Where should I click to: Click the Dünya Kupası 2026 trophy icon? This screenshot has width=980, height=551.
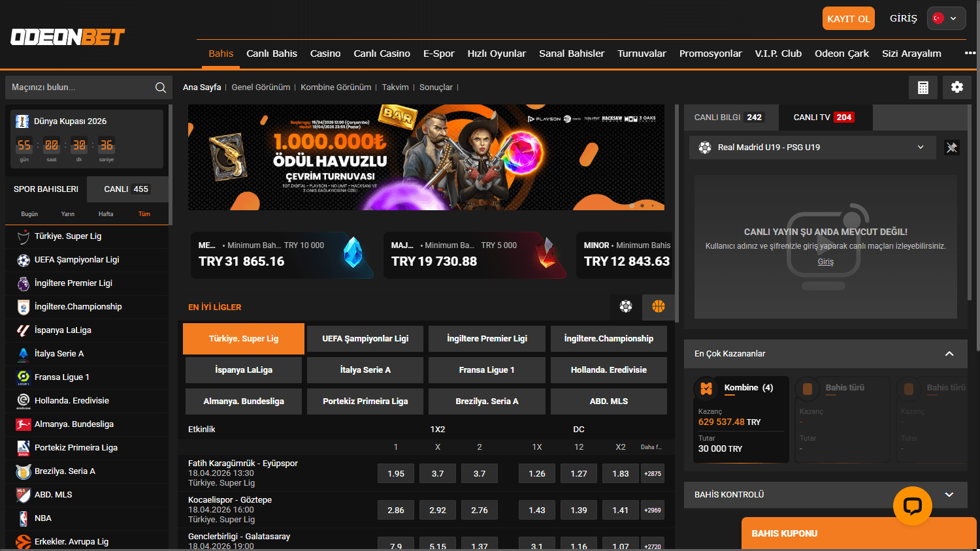click(22, 121)
